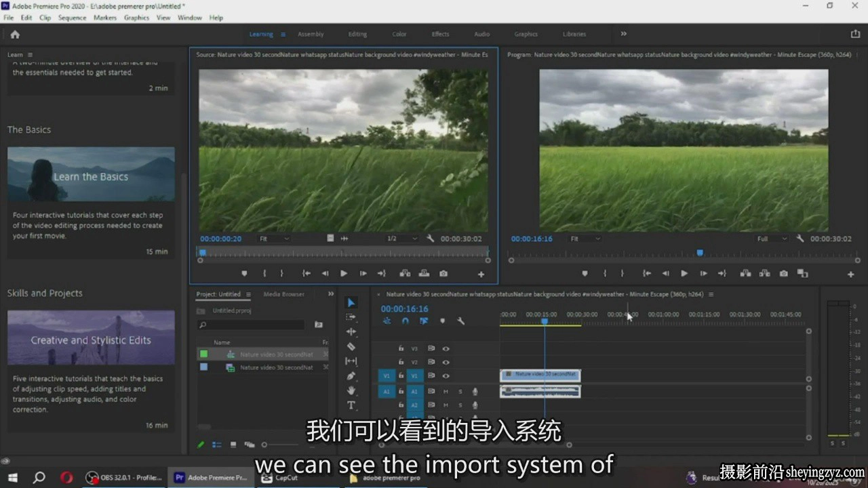Toggle snap magnet in timeline
The width and height of the screenshot is (868, 488).
405,321
